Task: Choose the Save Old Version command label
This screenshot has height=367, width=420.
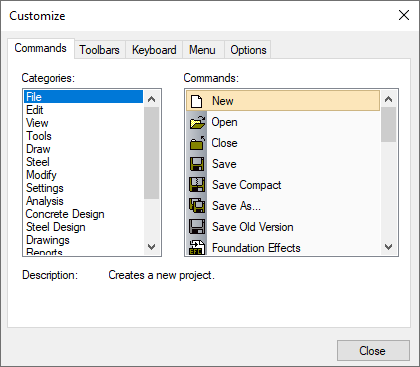Action: point(253,227)
